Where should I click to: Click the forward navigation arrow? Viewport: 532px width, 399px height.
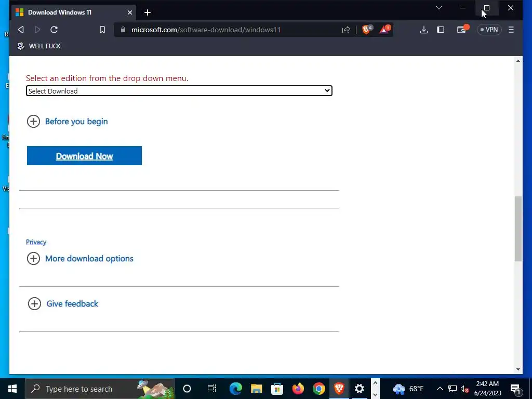tap(37, 30)
